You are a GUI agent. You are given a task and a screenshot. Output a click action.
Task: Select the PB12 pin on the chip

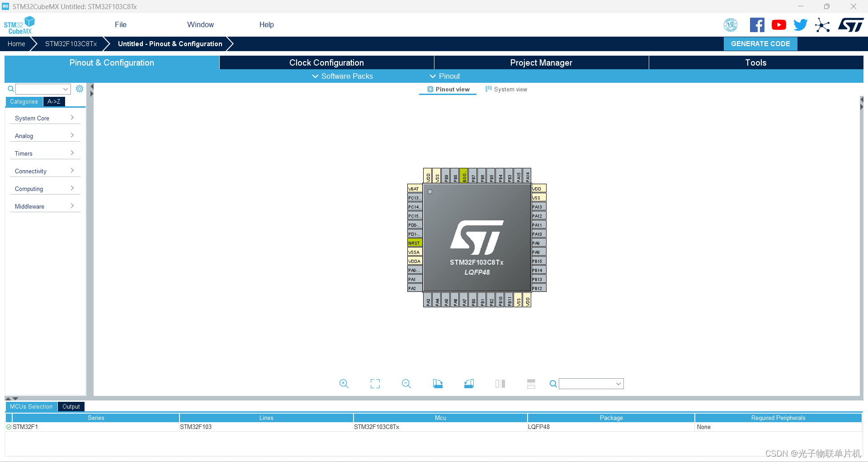(x=539, y=288)
